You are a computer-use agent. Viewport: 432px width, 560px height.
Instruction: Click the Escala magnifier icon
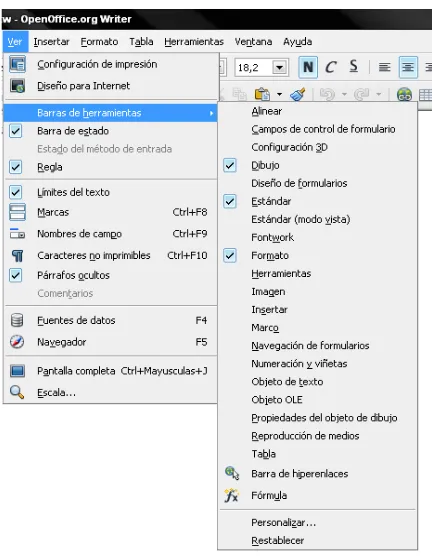(x=17, y=392)
